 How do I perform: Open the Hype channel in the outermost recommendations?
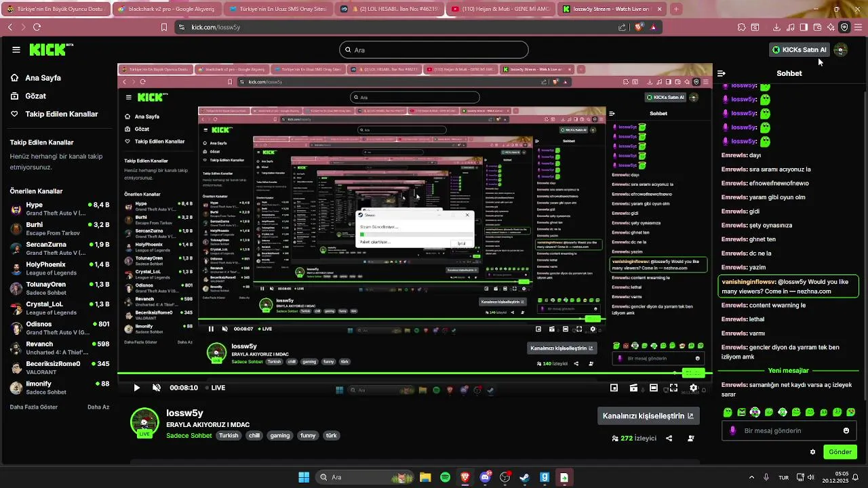coord(60,209)
